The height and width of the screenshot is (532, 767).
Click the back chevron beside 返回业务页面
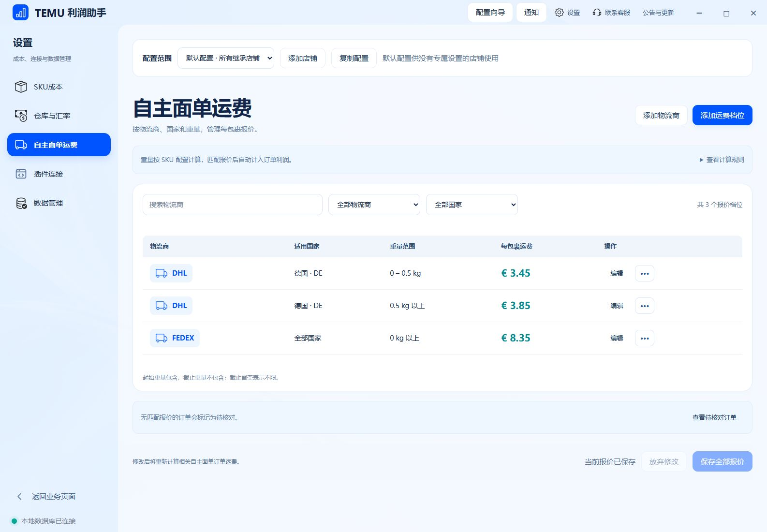[x=19, y=497]
